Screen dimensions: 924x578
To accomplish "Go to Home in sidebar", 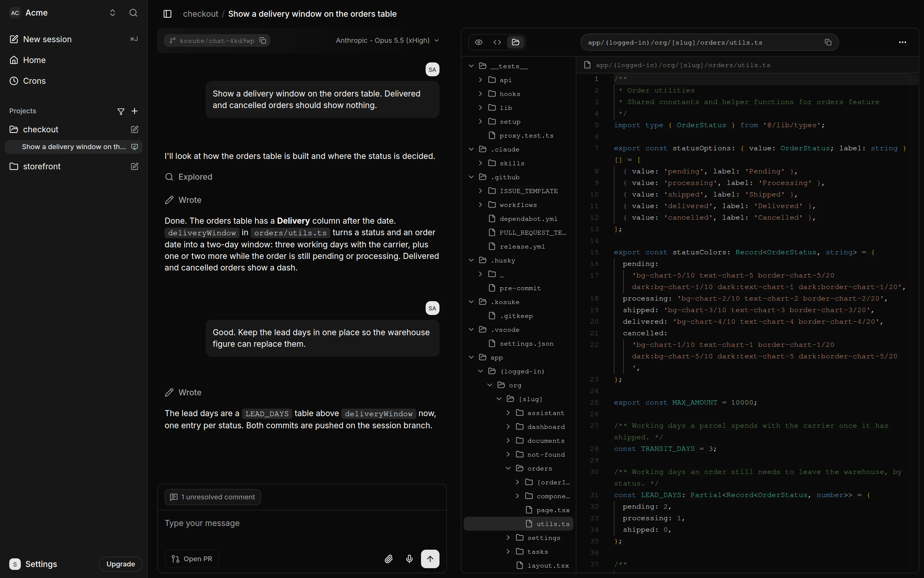I will (x=73, y=60).
